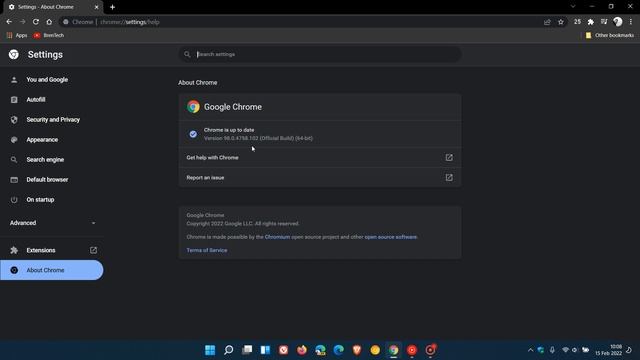The image size is (640, 360).
Task: Click external-link icon for Get help
Action: coord(449,158)
